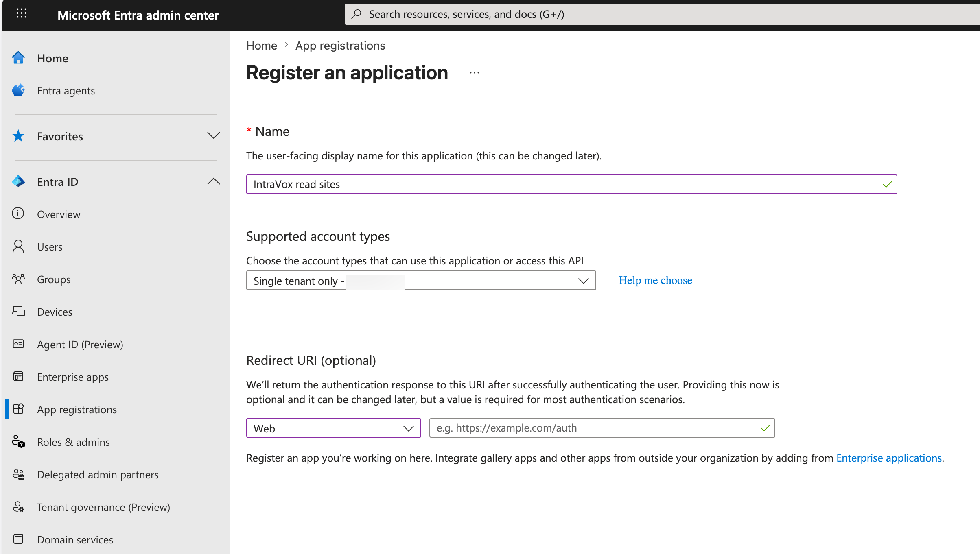Open Delegated admin partners menu item
The height and width of the screenshot is (554, 980).
pos(98,475)
